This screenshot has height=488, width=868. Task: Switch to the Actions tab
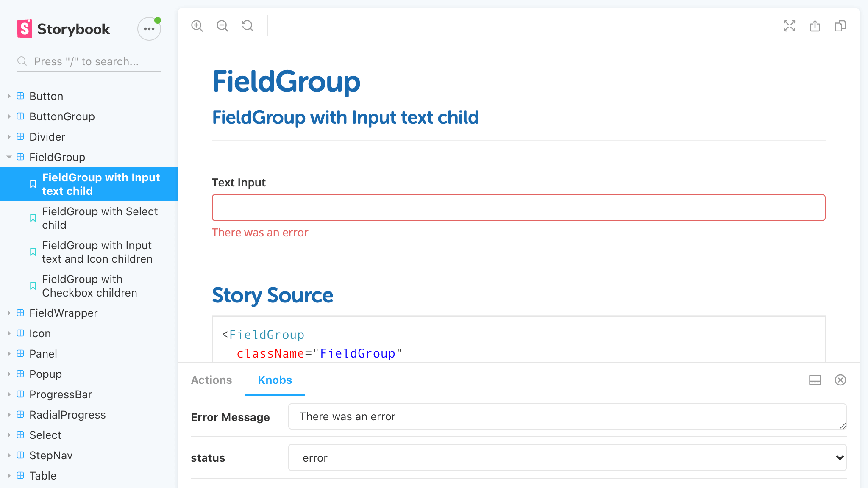tap(211, 380)
